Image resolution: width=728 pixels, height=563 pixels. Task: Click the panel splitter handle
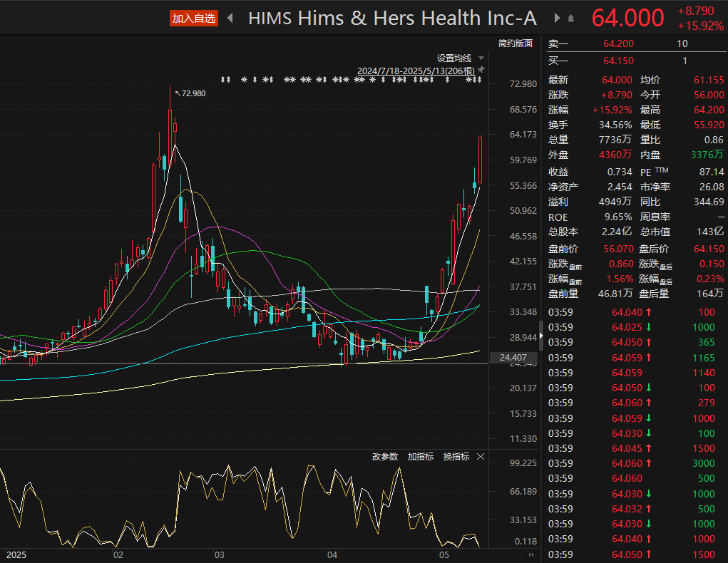pyautogui.click(x=540, y=330)
